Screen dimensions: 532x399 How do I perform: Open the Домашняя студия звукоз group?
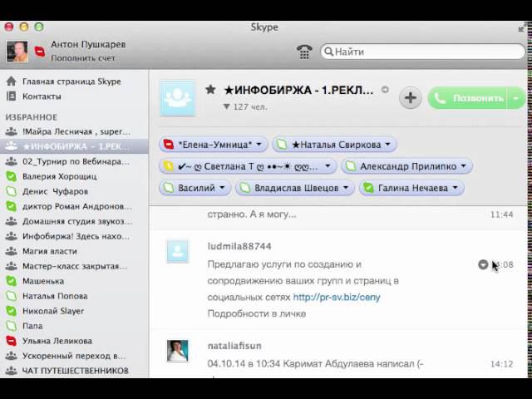pyautogui.click(x=74, y=221)
